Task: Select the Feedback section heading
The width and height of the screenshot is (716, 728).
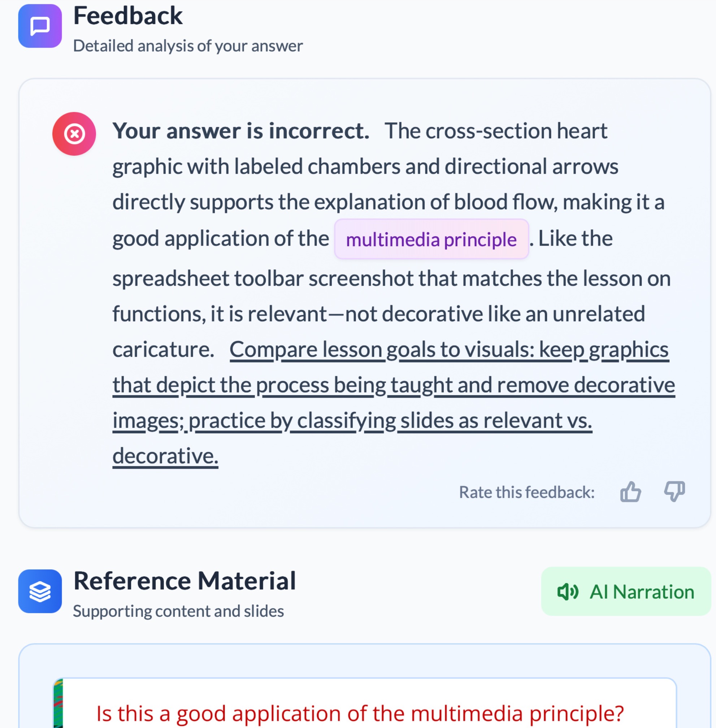Action: (x=128, y=16)
